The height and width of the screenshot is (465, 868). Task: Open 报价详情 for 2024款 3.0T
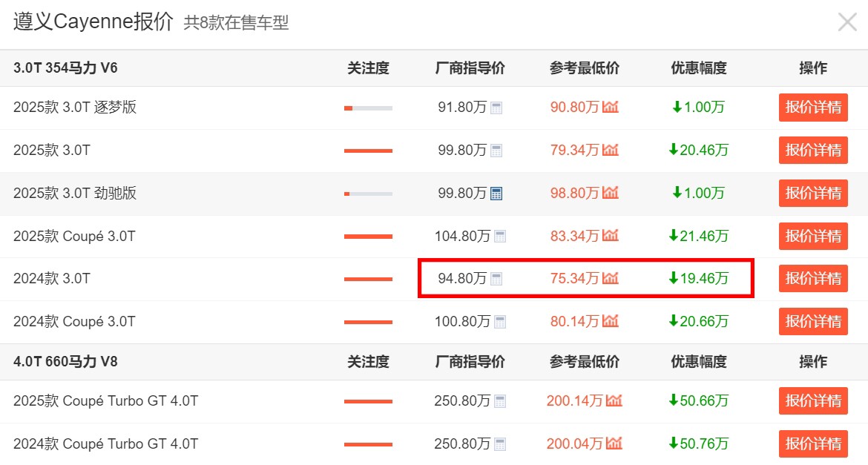pos(813,278)
